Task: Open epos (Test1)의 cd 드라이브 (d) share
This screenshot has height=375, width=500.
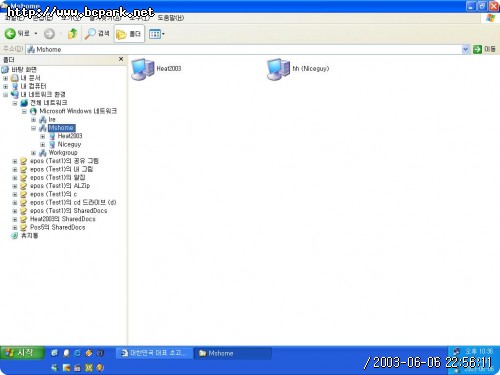Action: pyautogui.click(x=73, y=202)
